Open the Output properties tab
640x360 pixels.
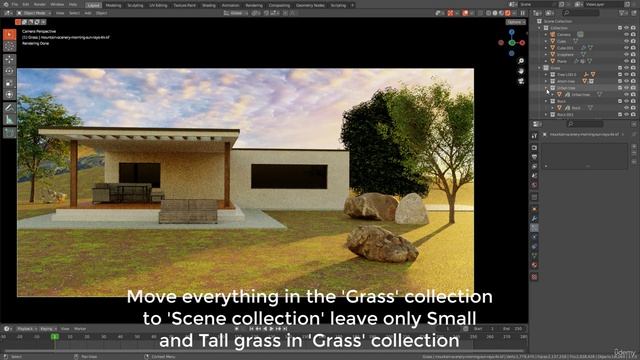534,157
